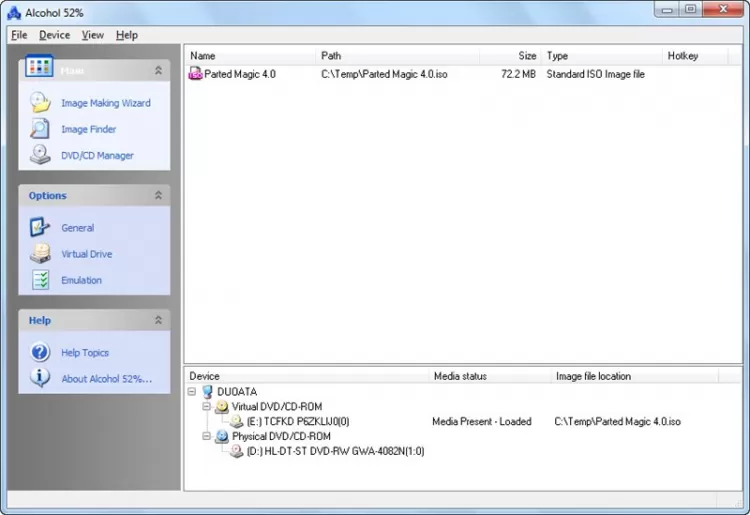Screen dimensions: 750x515
Task: Click the Physical DVD/CD-ROM icon
Action: coord(222,436)
